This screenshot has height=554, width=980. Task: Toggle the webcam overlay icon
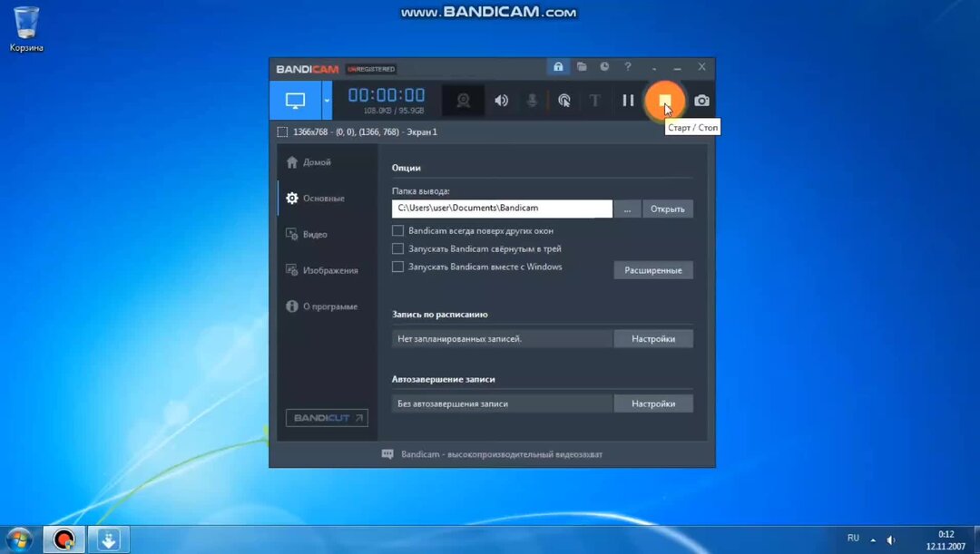pyautogui.click(x=463, y=101)
